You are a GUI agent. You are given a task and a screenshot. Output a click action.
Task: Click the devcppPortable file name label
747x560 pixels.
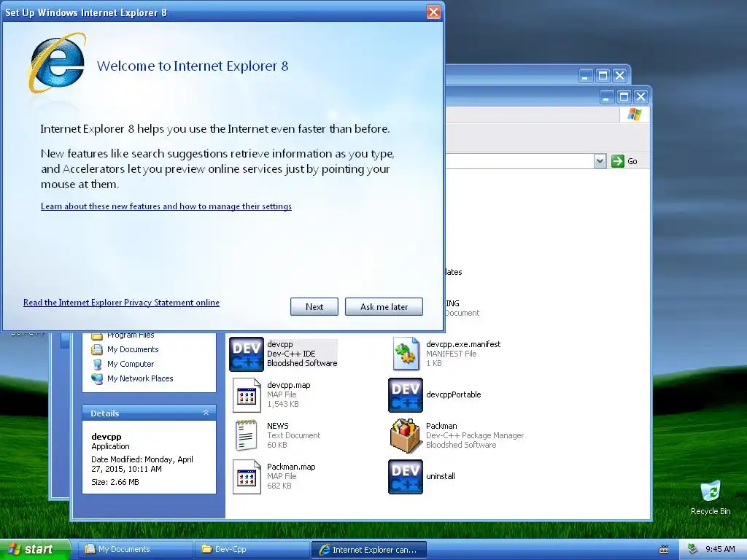click(454, 394)
